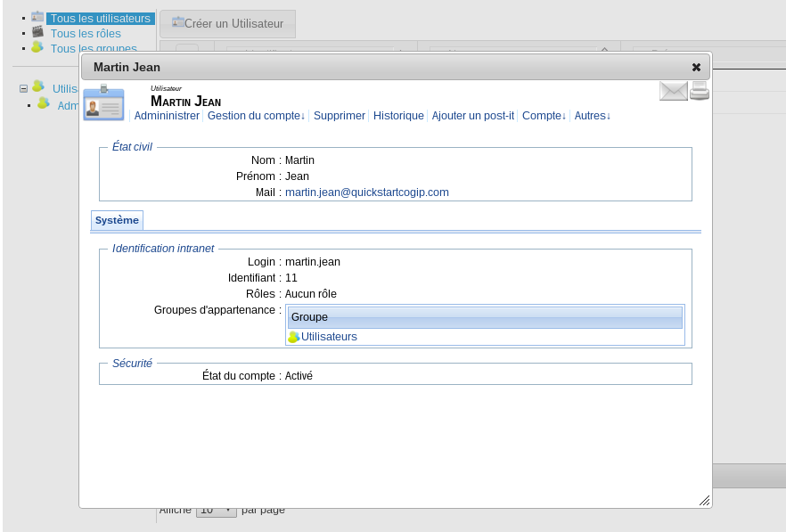Click the group icon beside Utilis tree node
This screenshot has width=786, height=532.
(38, 86)
